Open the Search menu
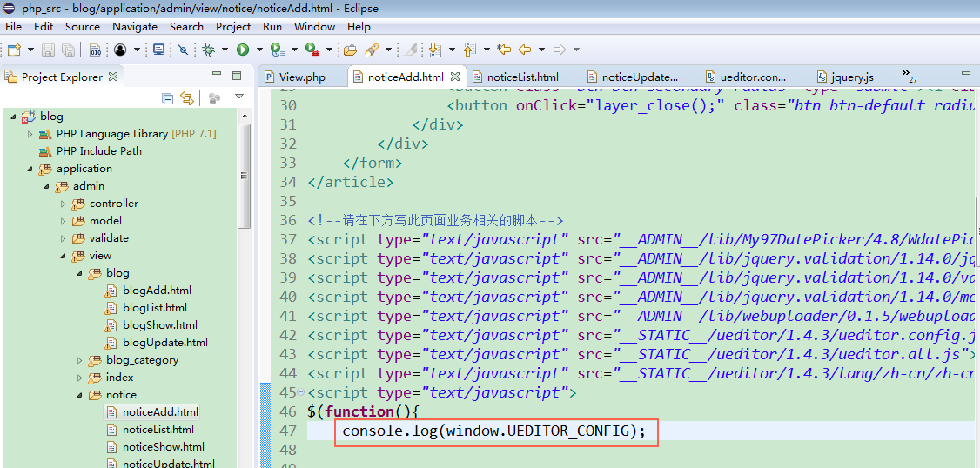This screenshot has height=468, width=980. click(x=186, y=27)
